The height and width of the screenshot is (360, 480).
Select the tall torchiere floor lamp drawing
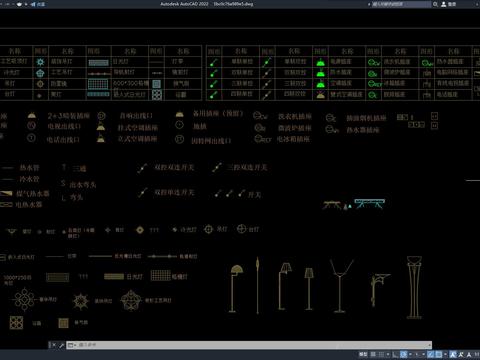[x=414, y=287]
